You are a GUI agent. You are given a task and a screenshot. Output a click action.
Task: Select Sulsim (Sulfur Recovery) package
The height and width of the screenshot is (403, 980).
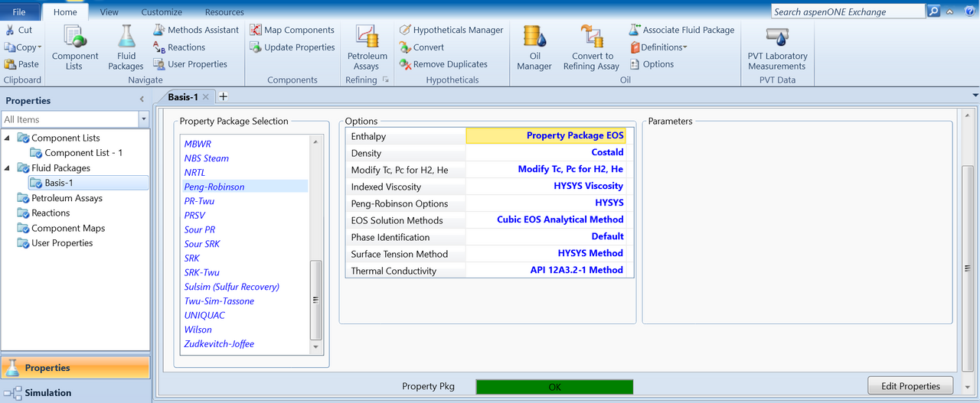tap(232, 287)
